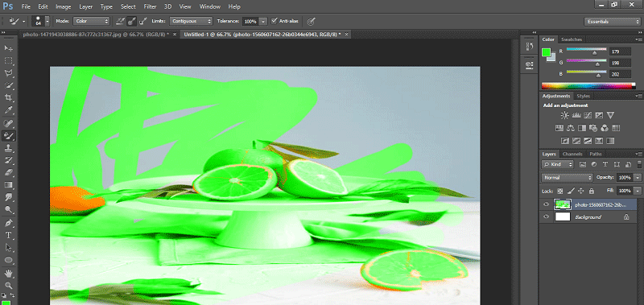Switch to the Swatches tab
644x305 pixels.
572,39
